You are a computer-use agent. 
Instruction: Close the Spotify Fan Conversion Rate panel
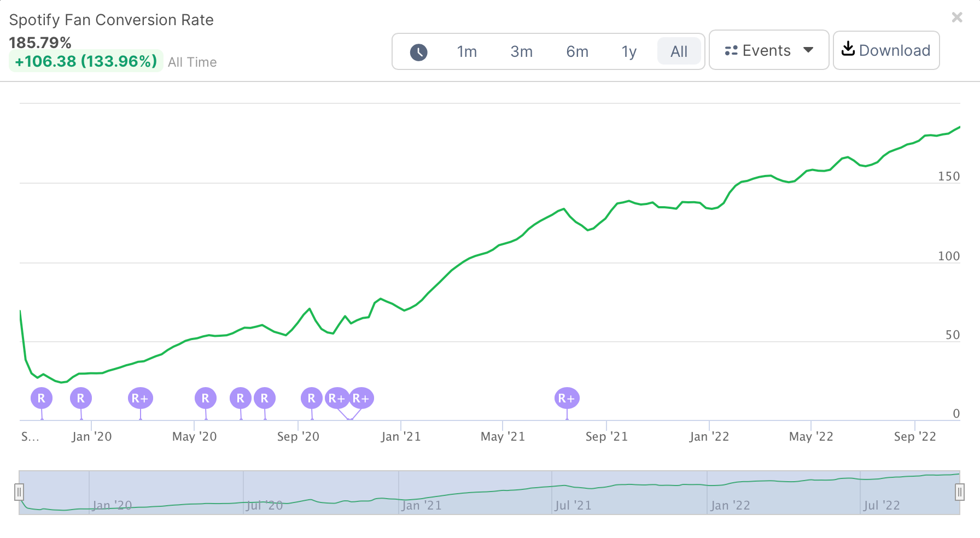point(957,17)
